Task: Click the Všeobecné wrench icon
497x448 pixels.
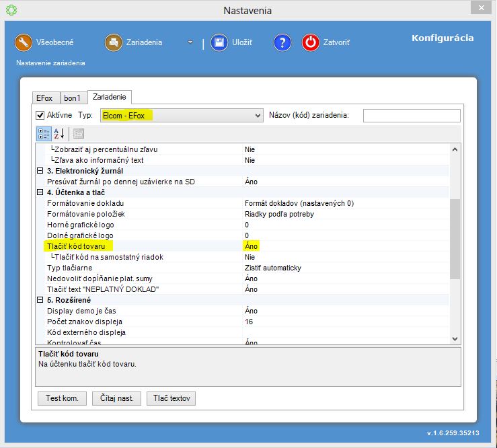Action: click(x=24, y=42)
